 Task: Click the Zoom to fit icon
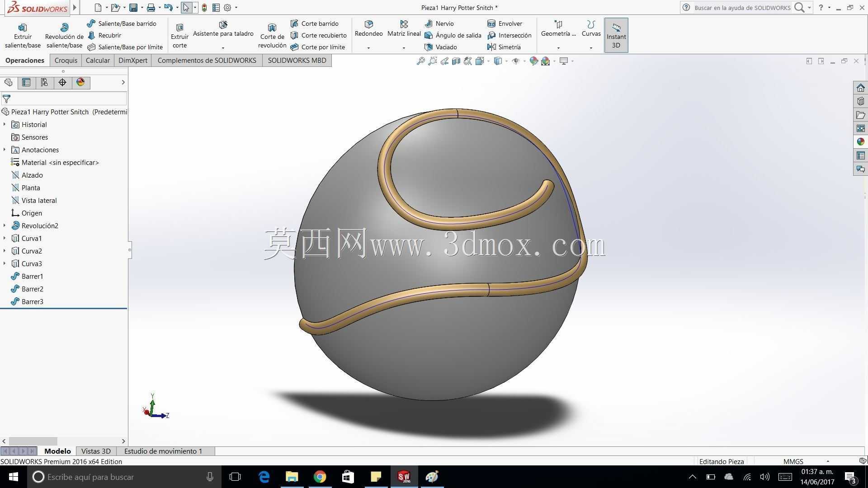click(420, 61)
